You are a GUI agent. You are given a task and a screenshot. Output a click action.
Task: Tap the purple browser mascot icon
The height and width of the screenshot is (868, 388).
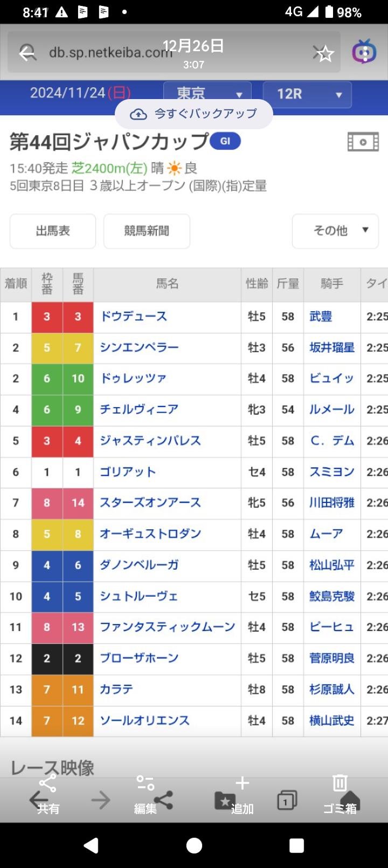pos(364,52)
